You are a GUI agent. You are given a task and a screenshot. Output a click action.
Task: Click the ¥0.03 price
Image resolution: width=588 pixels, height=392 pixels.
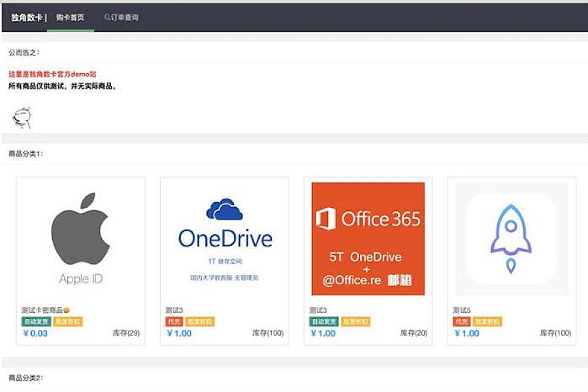(x=35, y=333)
